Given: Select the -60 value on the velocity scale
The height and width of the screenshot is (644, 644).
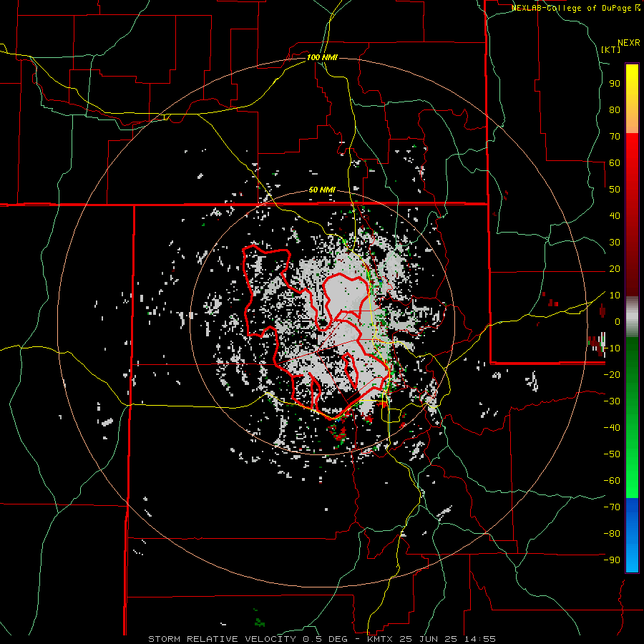Looking at the screenshot, I should (612, 481).
